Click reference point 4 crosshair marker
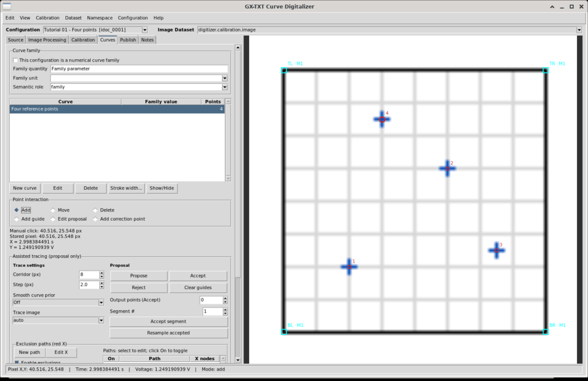 [382, 120]
